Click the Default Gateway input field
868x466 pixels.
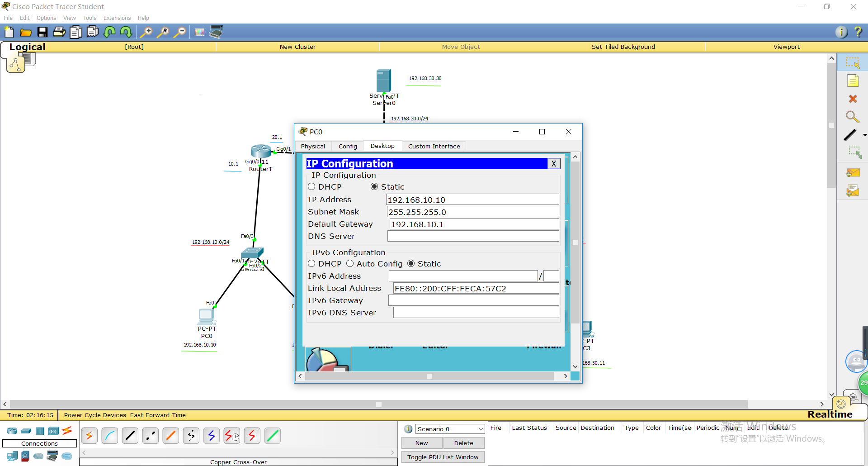474,224
